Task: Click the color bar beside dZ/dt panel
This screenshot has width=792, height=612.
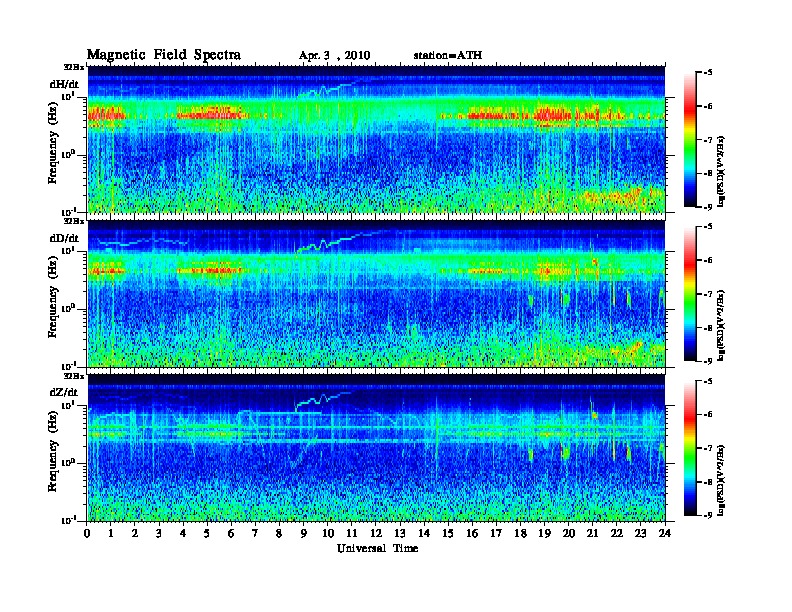Action: click(690, 448)
